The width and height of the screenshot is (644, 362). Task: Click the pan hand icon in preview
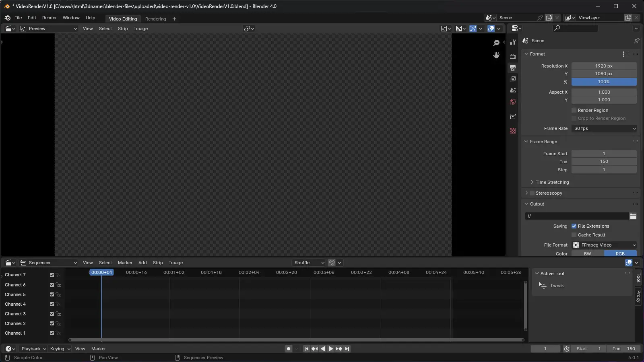coord(496,55)
